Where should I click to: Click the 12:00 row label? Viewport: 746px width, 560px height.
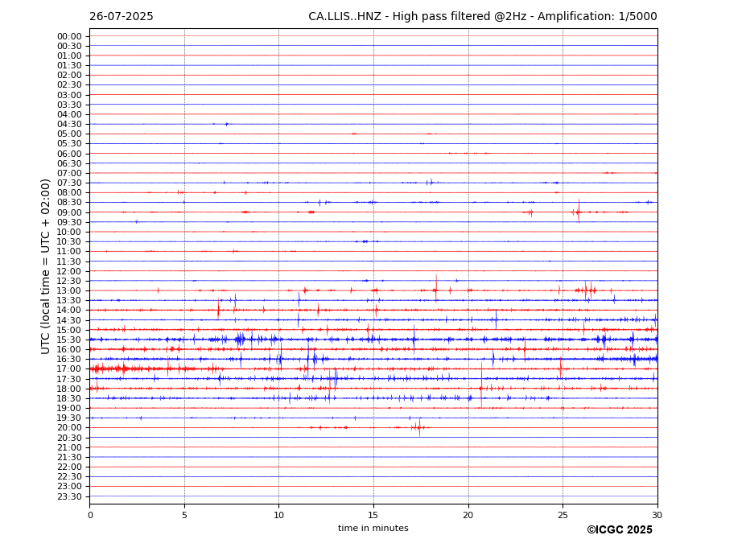[x=69, y=271]
